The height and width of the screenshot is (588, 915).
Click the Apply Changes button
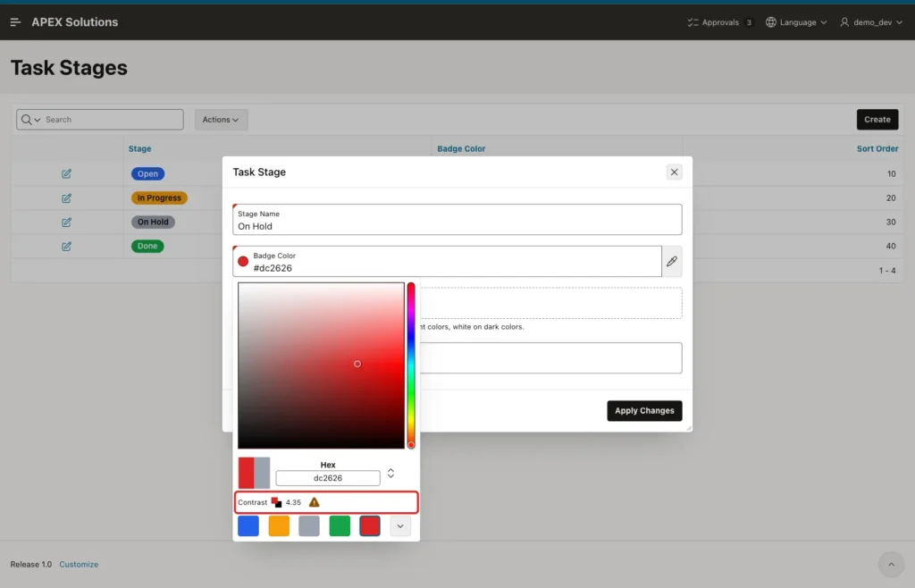[644, 411]
